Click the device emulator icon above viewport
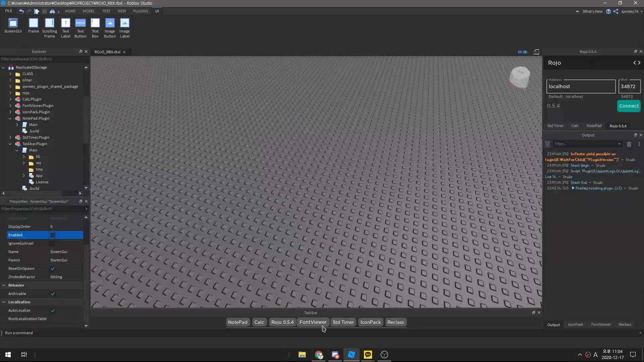 pyautogui.click(x=536, y=52)
